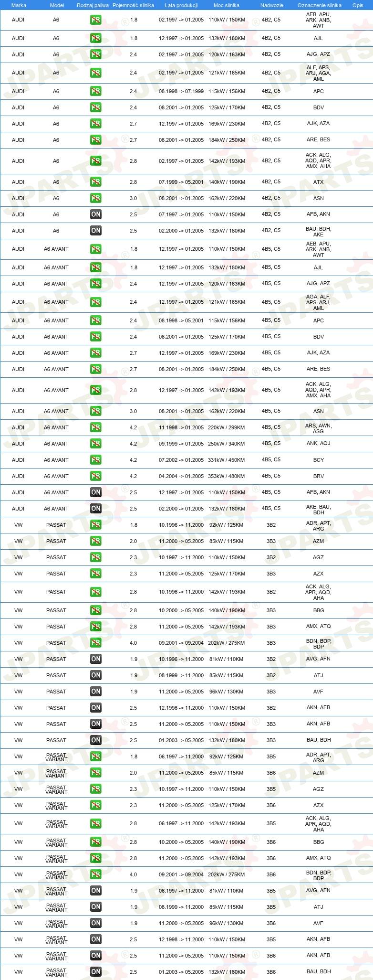Click production years 04.2004 -> 01.2005
Screen dimensions: 373x980
[x=181, y=476]
